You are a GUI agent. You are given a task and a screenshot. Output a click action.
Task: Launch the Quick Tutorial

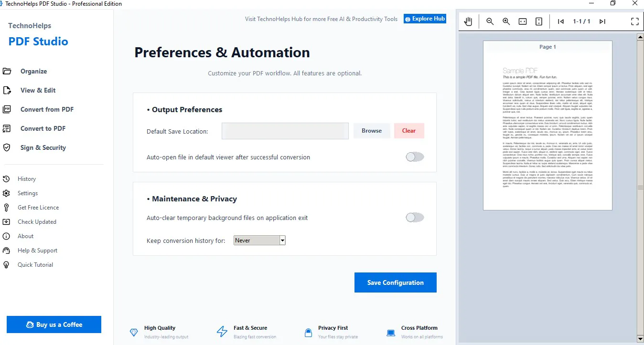[35, 265]
